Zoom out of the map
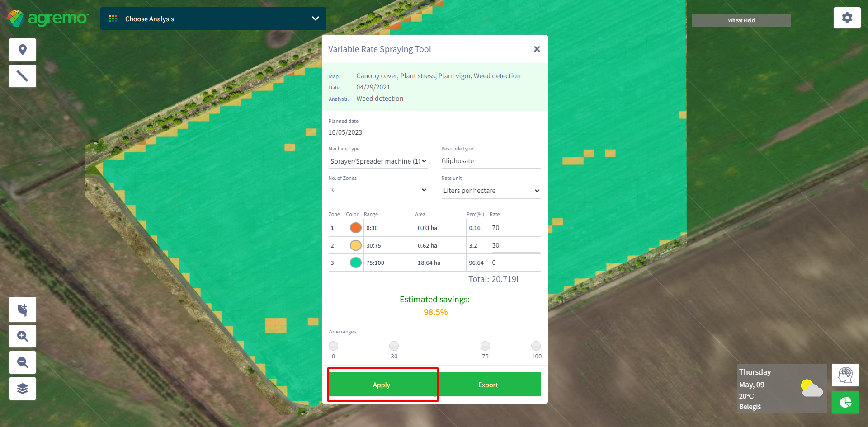Viewport: 868px width, 427px height. (23, 362)
